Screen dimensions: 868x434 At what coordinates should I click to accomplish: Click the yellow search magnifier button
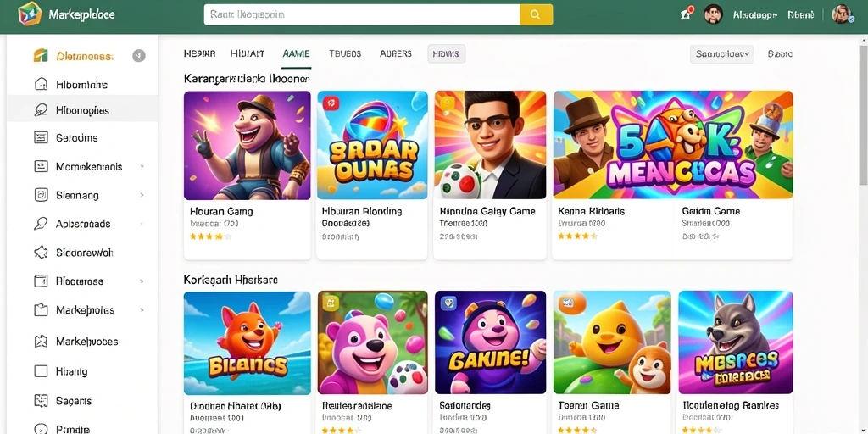click(536, 15)
